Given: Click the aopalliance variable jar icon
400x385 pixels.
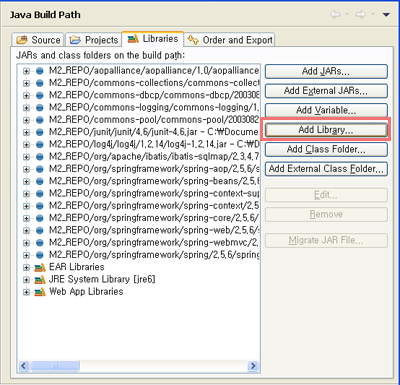Looking at the screenshot, I should tap(40, 71).
